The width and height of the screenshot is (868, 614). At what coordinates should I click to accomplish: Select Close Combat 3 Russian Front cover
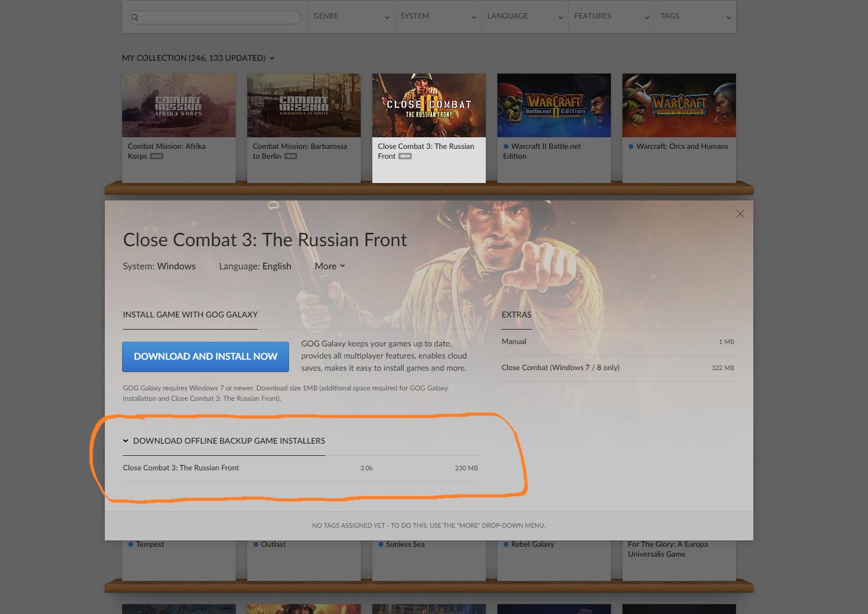tap(429, 105)
